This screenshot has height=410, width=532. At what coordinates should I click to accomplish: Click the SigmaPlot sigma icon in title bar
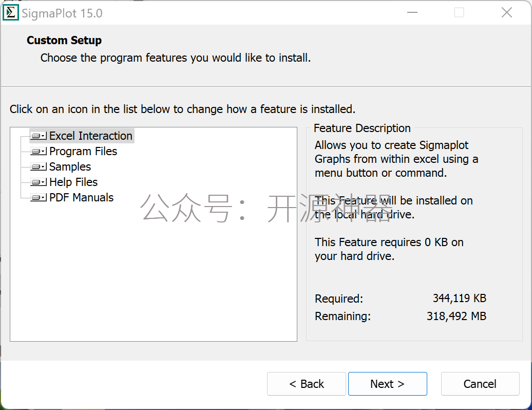[11, 13]
